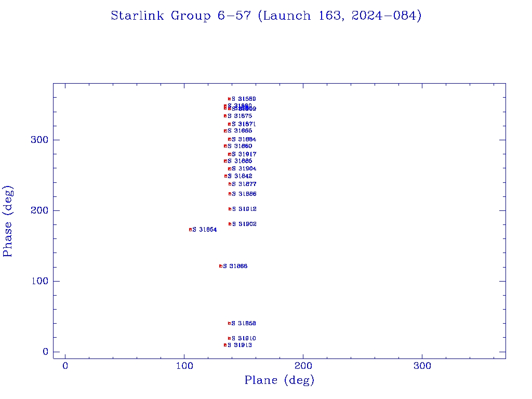This screenshot has width=532, height=399.
Task: Select the satellite label 'S 31902'
Action: [x=244, y=224]
